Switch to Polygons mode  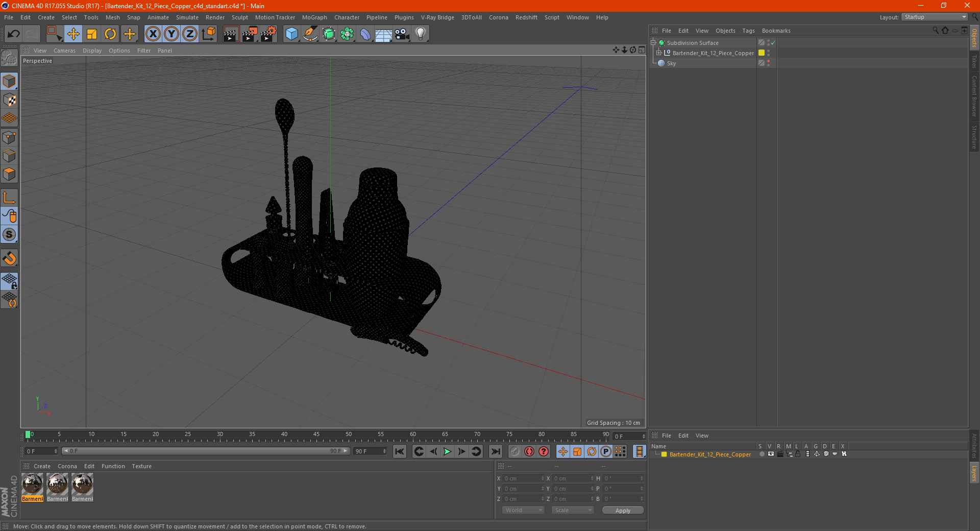(9, 174)
